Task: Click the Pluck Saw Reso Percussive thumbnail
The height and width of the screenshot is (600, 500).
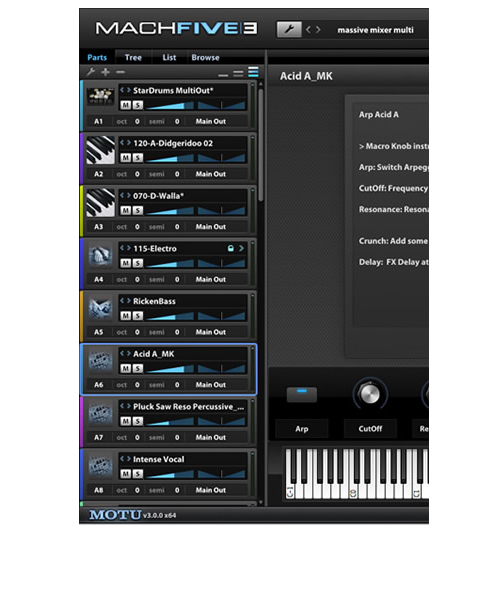Action: tap(100, 414)
